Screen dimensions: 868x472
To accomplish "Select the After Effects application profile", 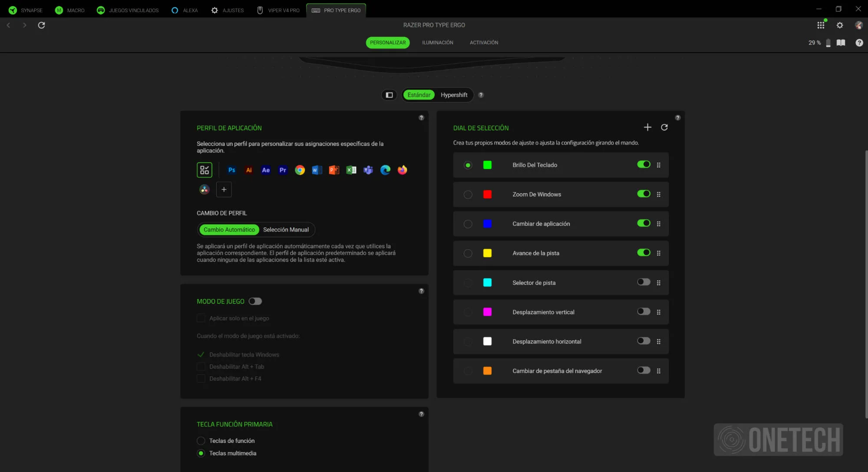I will [266, 170].
